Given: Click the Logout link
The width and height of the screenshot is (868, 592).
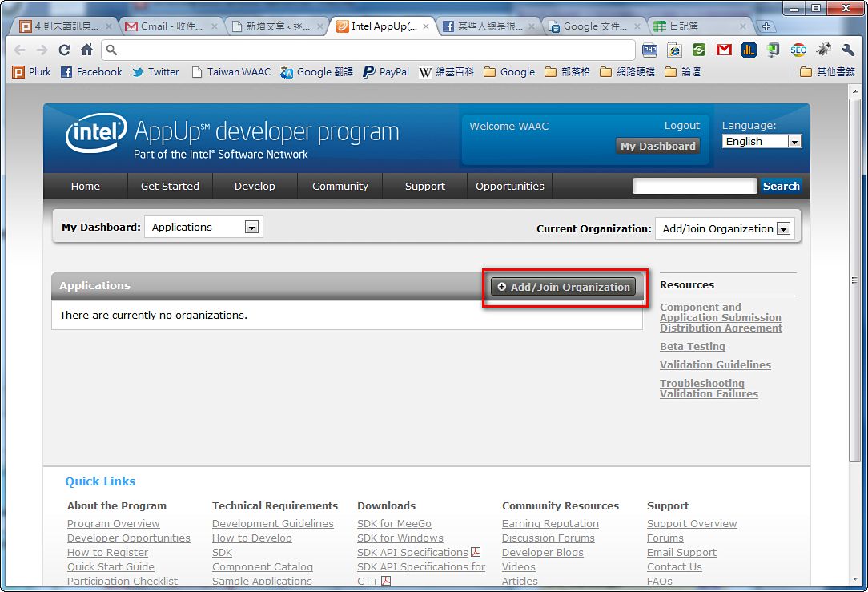Looking at the screenshot, I should coord(682,126).
